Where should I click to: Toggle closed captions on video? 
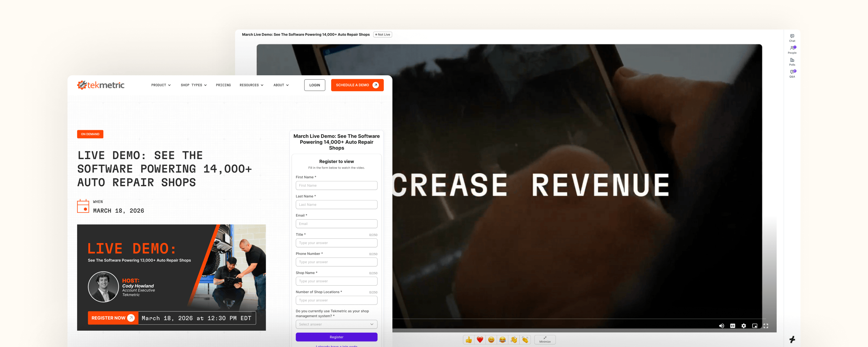coord(733,326)
